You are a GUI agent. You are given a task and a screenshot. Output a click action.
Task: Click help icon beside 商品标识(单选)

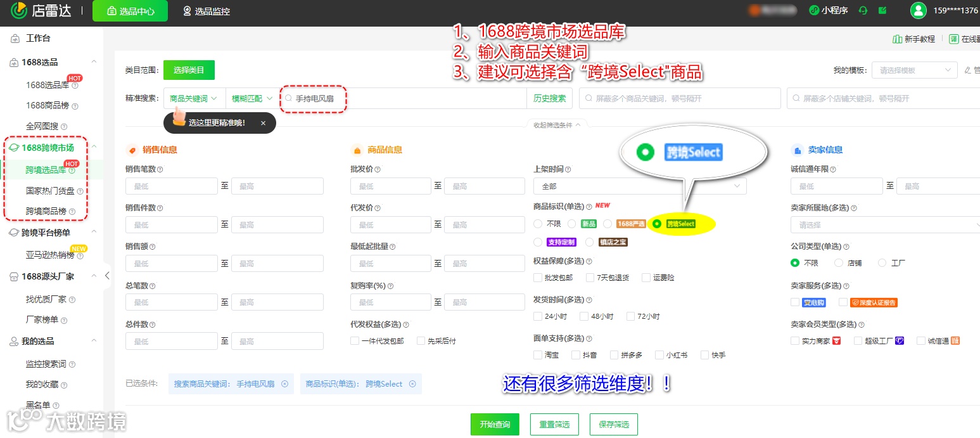pyautogui.click(x=589, y=207)
